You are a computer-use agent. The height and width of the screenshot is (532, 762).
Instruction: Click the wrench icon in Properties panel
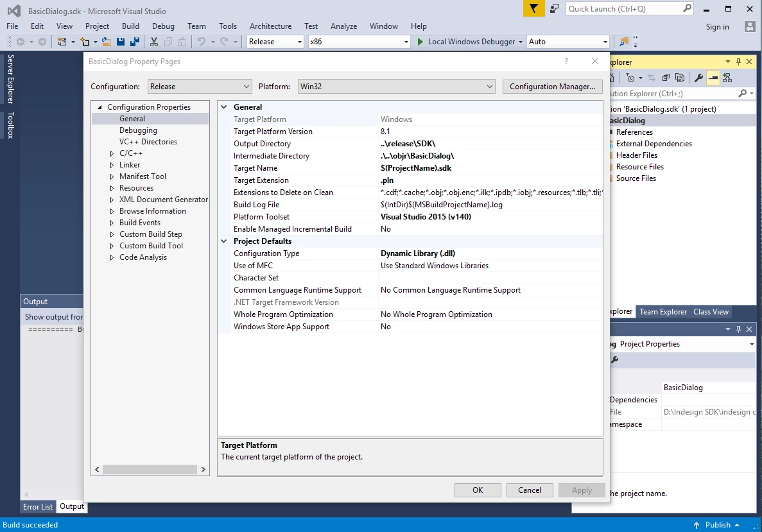click(x=615, y=359)
